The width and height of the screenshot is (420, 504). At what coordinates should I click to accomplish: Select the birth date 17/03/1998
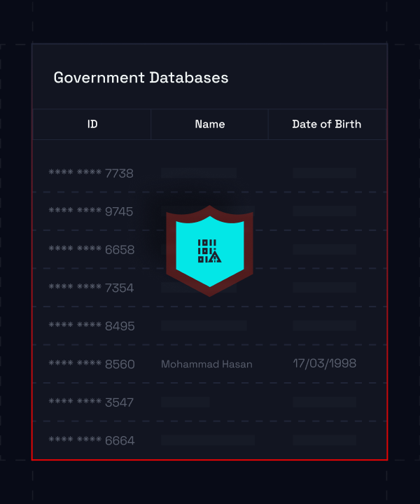click(x=325, y=363)
